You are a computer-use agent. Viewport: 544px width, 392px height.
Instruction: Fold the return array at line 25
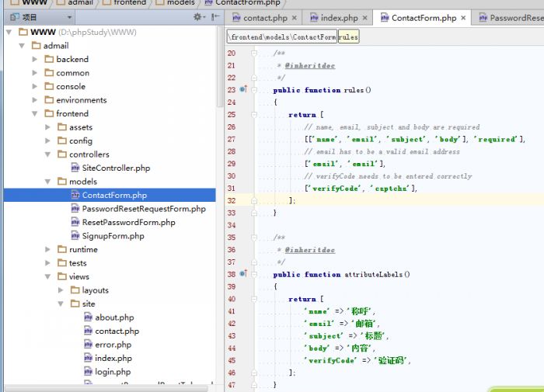coord(256,115)
